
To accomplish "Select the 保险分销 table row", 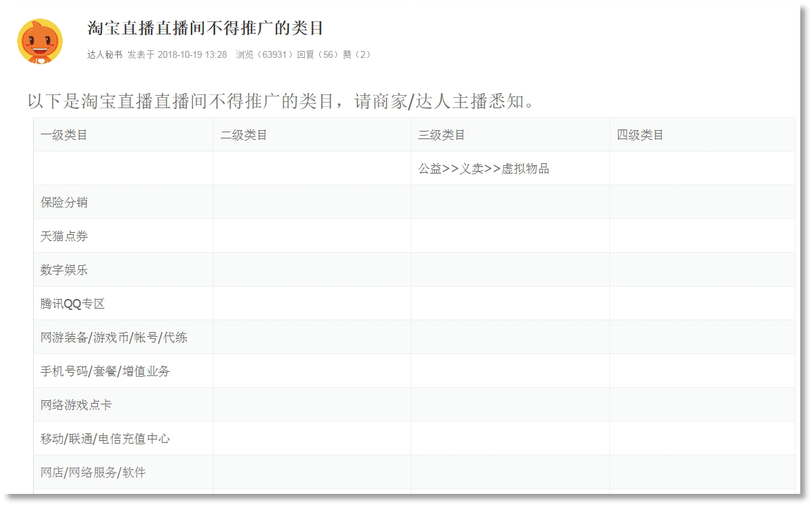I will pyautogui.click(x=64, y=203).
